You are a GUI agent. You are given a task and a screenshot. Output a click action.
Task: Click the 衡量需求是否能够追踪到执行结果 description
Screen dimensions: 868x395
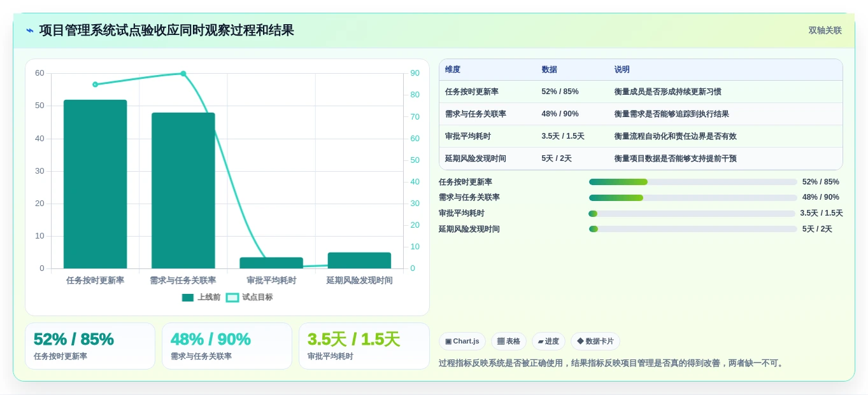pyautogui.click(x=672, y=114)
